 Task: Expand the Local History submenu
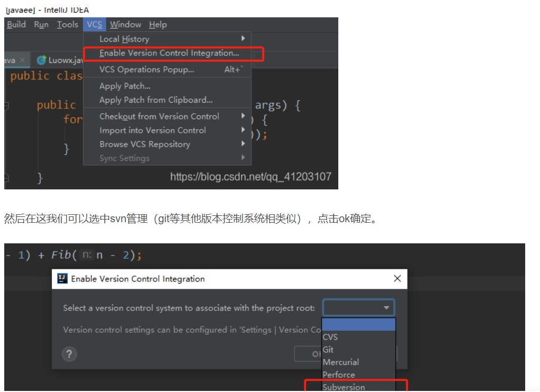pos(167,39)
